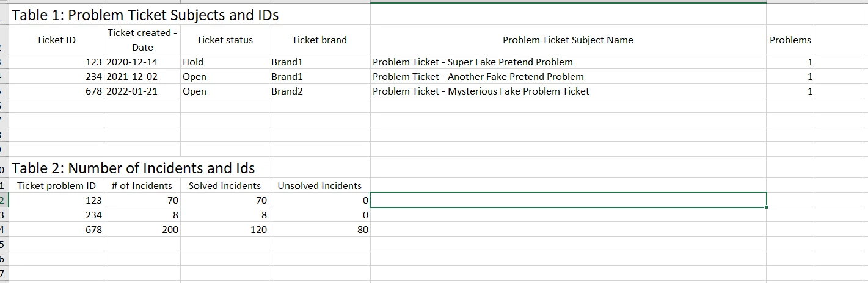
Task: Click the Problems value for Mysterious Fake Problem Ticket
Action: point(790,91)
